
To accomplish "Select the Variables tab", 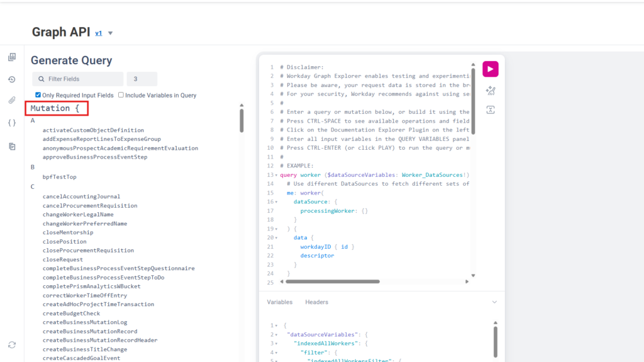I will (x=280, y=302).
